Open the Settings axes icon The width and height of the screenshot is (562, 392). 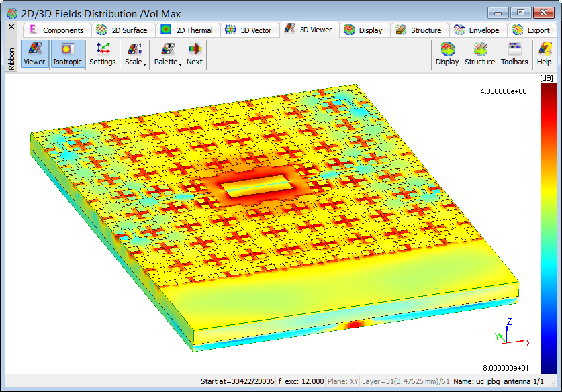coord(103,54)
